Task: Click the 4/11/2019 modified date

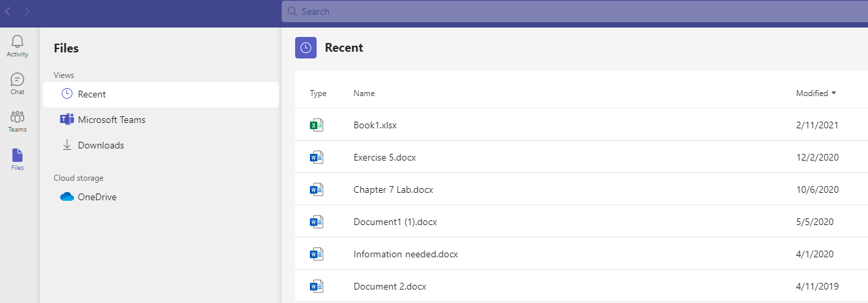Action: coord(817,286)
